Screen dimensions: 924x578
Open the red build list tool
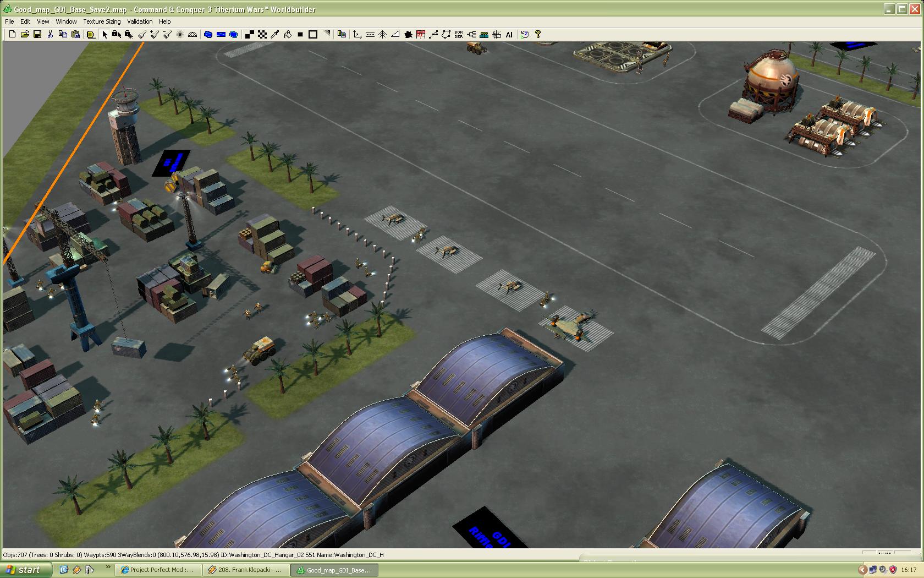(x=421, y=34)
